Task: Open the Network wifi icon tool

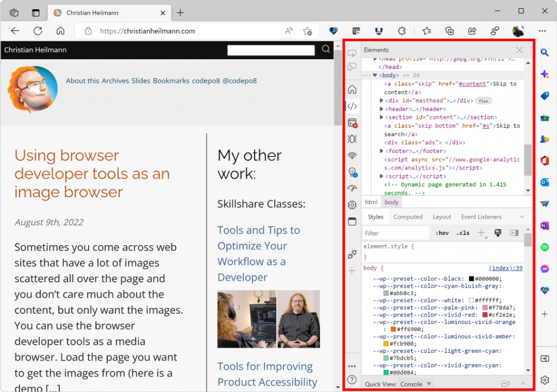Action: (352, 155)
